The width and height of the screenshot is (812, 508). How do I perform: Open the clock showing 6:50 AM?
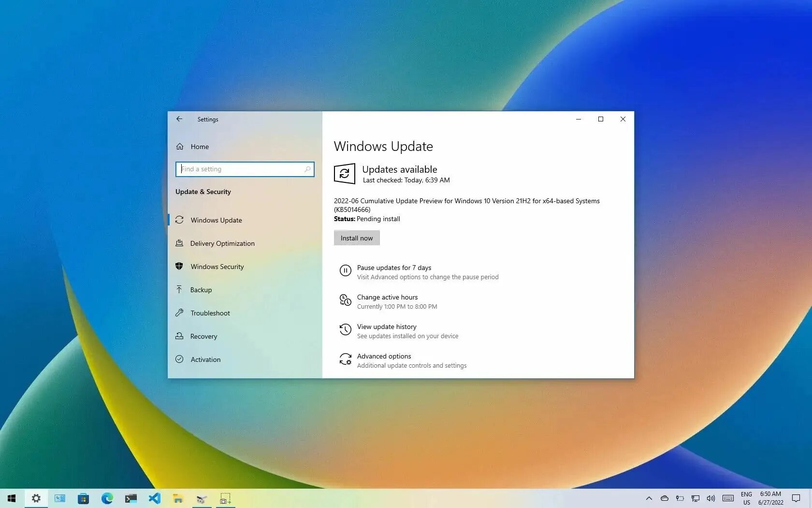[x=770, y=498]
